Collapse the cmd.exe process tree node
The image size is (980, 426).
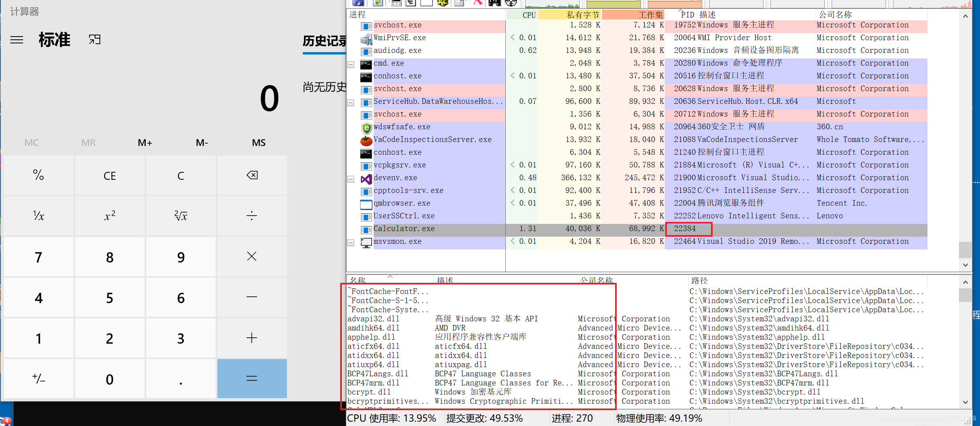(x=351, y=64)
